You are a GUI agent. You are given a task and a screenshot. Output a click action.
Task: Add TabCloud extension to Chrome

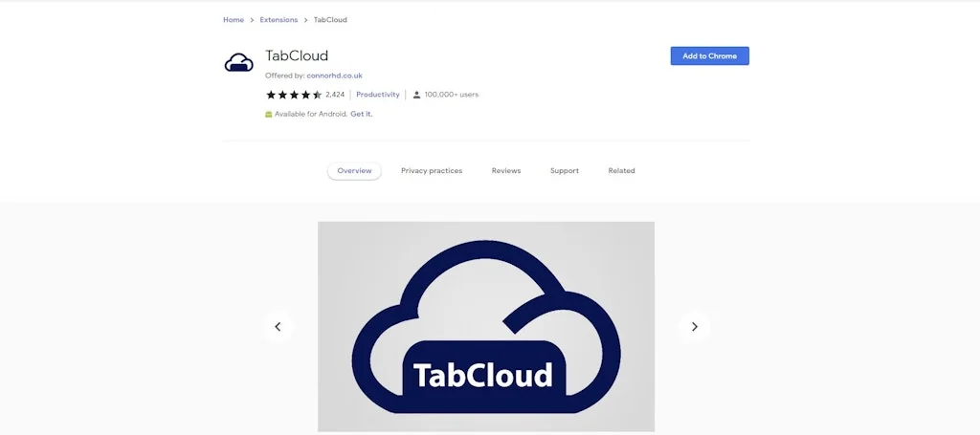pos(709,56)
